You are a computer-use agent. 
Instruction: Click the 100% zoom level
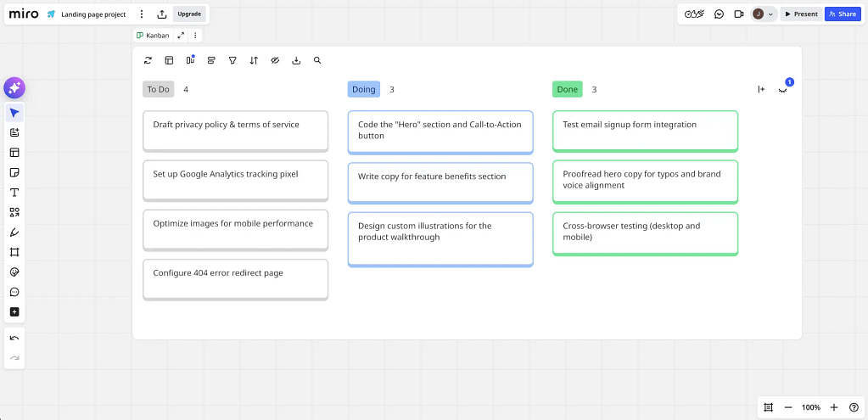(811, 407)
